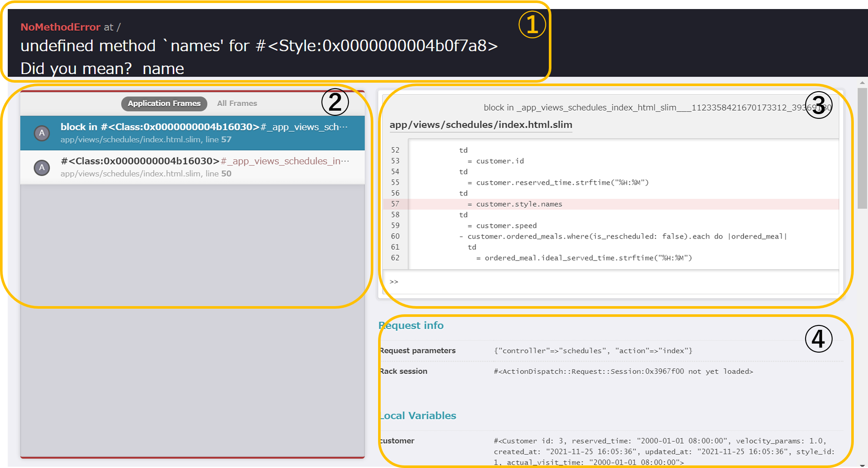Image resolution: width=868 pixels, height=468 pixels.
Task: Click the NoMethodError exception title
Action: (60, 27)
